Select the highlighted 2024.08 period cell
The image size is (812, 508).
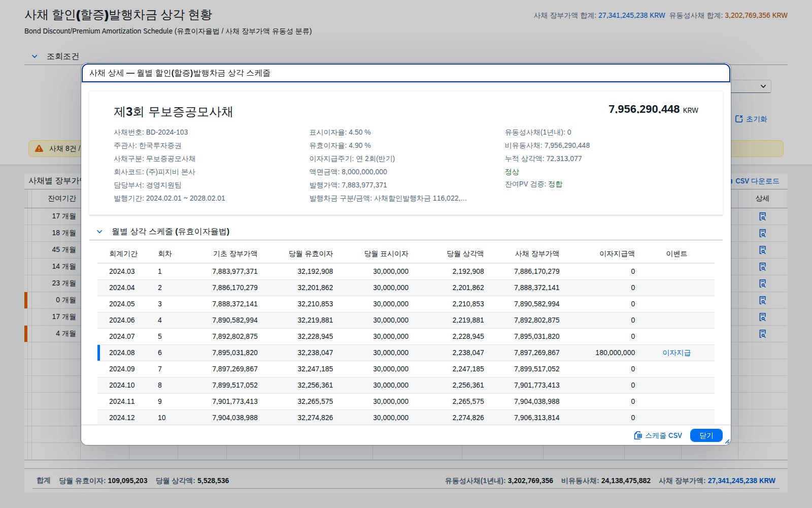122,353
